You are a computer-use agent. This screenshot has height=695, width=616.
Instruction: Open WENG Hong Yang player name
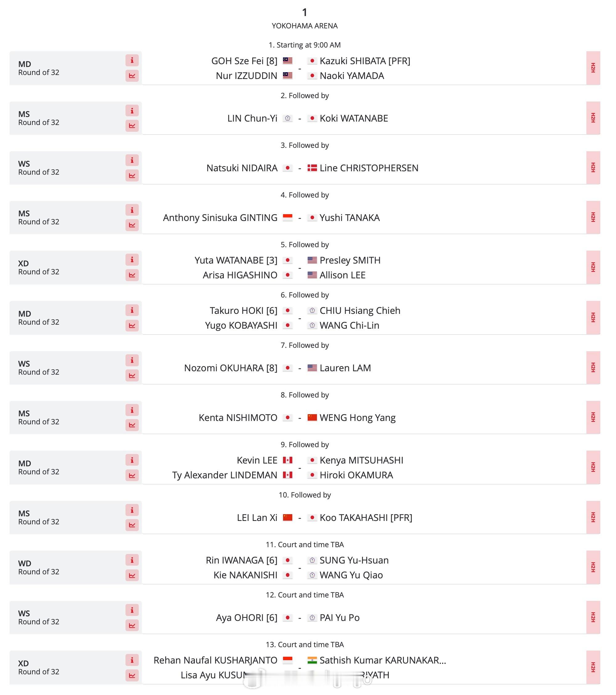click(x=357, y=418)
